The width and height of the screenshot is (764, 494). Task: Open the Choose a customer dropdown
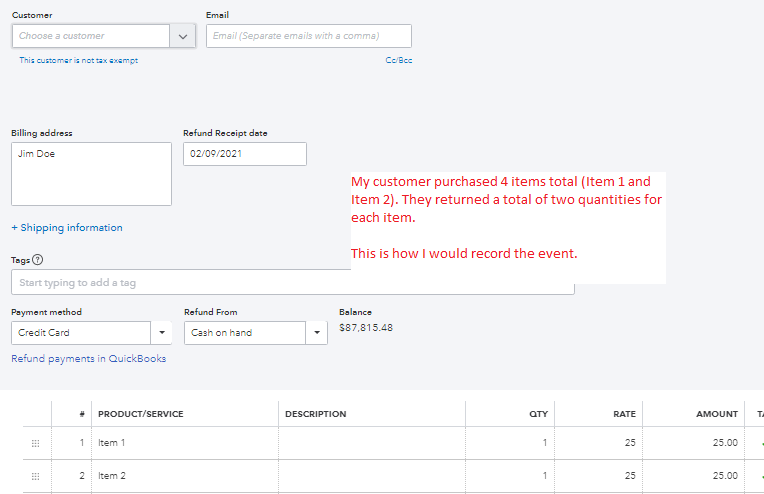click(183, 36)
